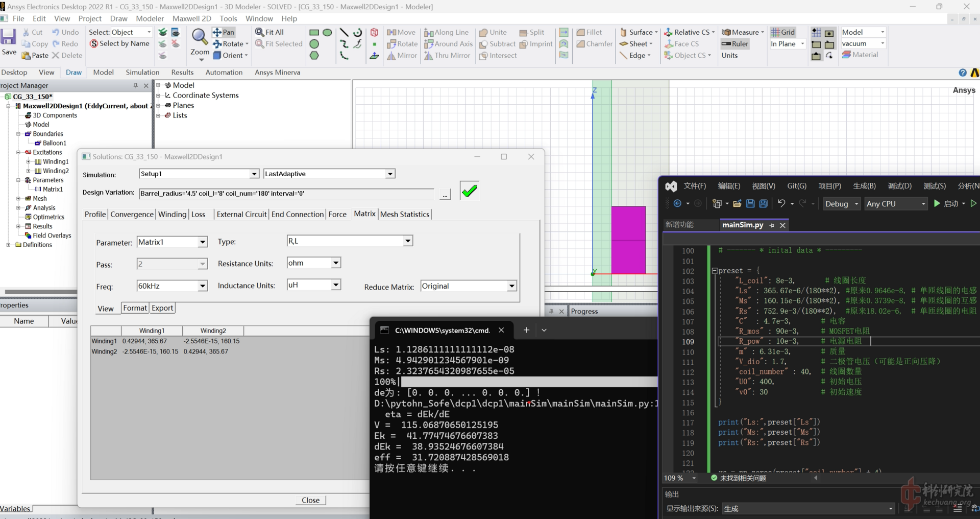Open the Freq 60kHz dropdown

tap(203, 286)
